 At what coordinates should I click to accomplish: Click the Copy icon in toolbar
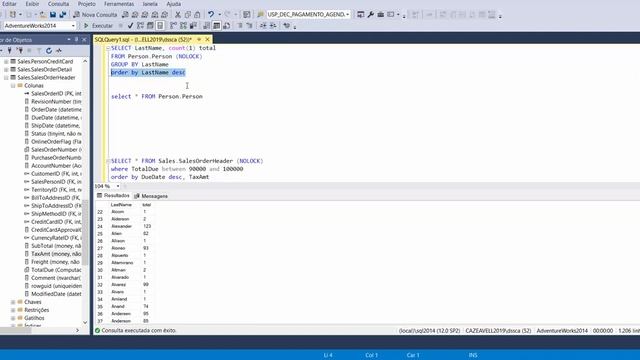pos(187,14)
